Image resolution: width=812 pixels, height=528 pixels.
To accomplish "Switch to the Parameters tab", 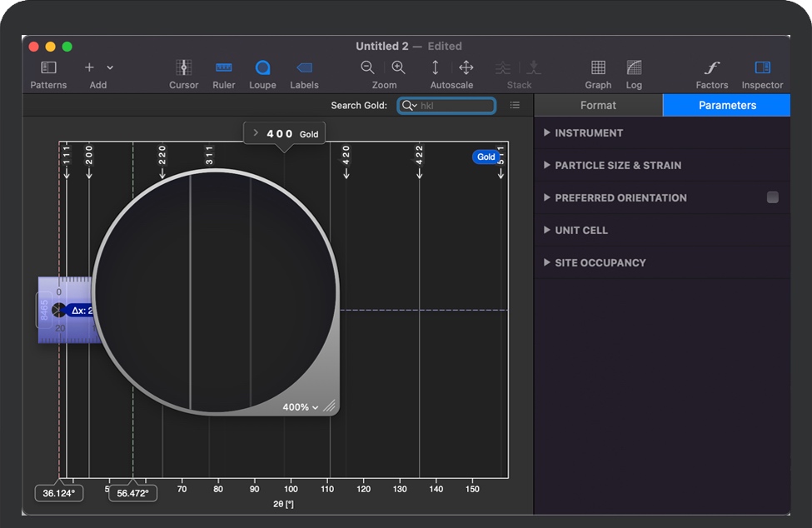I will pyautogui.click(x=727, y=105).
